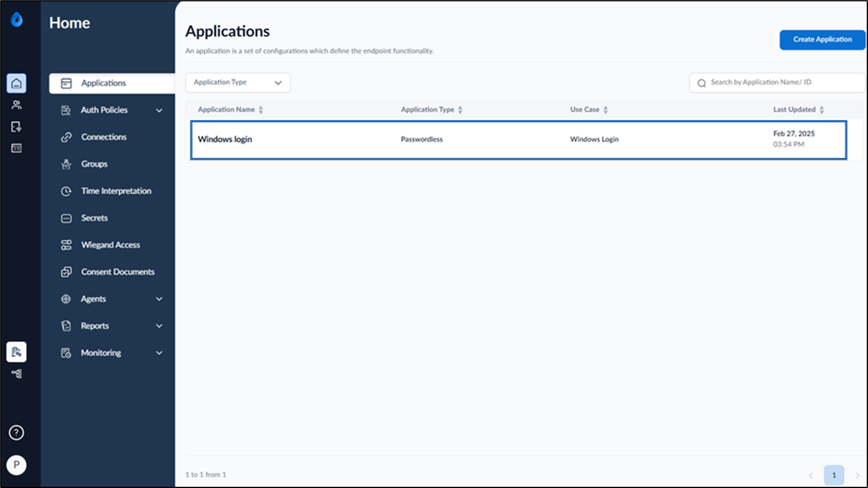Click the Passwordless type cell
Screen dimensions: 868x488
[x=422, y=139]
